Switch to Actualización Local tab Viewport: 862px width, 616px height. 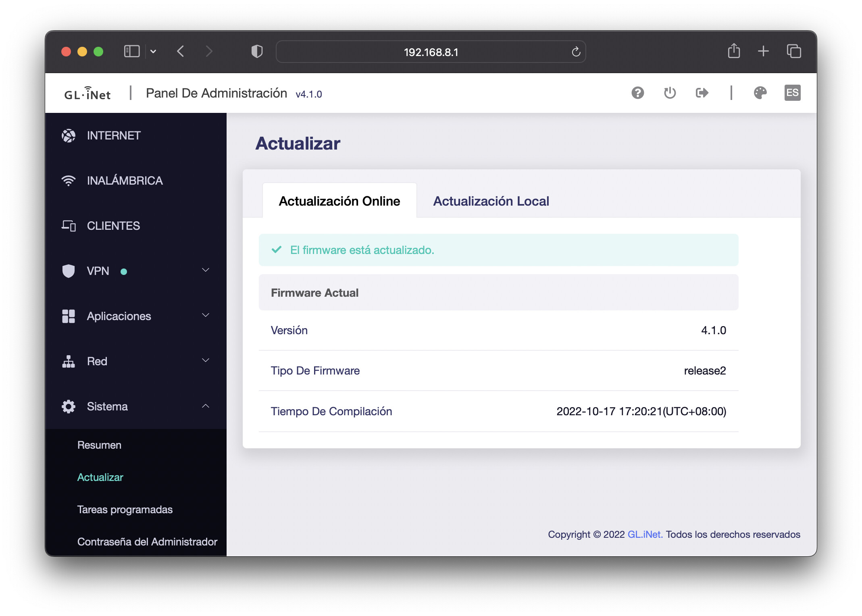tap(491, 201)
